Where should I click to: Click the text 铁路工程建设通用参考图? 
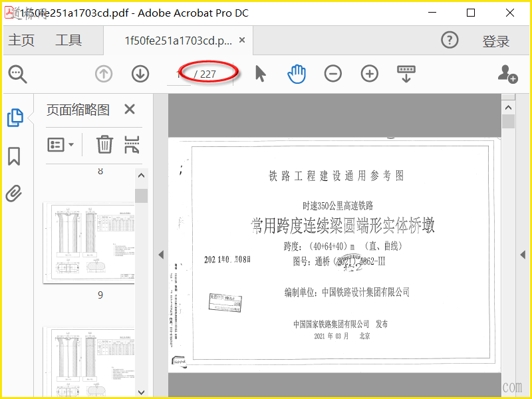coord(336,176)
